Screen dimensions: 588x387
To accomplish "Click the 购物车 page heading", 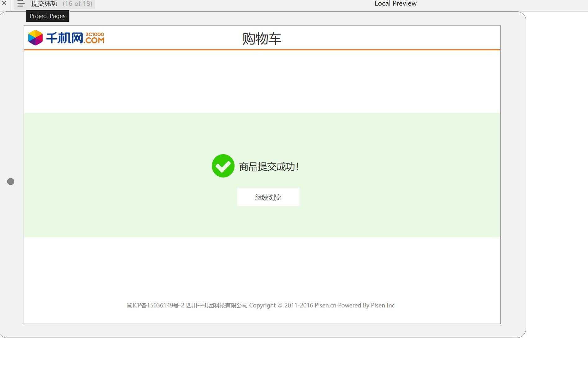I will pyautogui.click(x=261, y=39).
